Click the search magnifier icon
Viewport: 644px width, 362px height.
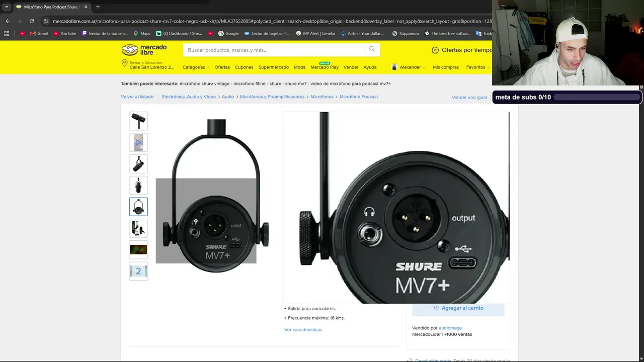click(x=372, y=49)
